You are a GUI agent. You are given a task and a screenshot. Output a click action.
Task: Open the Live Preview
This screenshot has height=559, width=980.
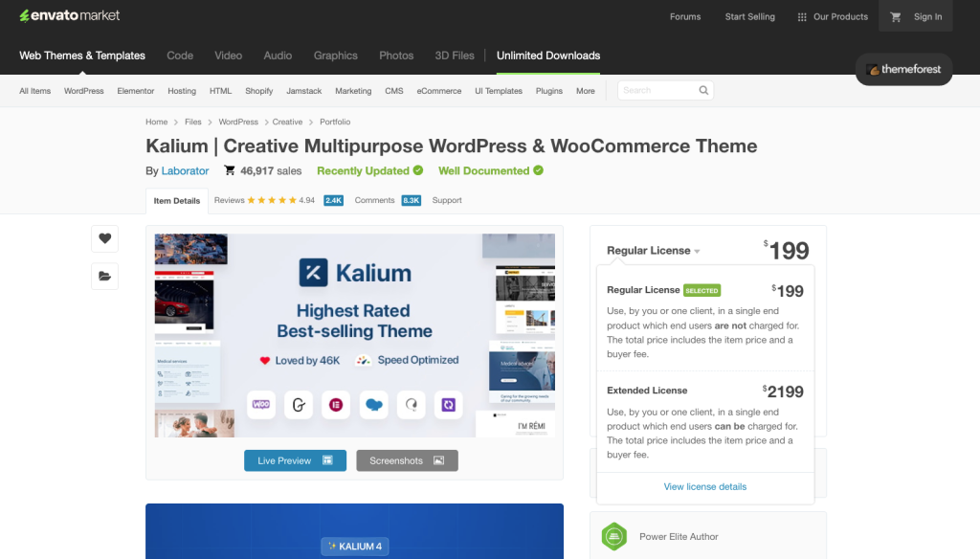click(x=295, y=460)
